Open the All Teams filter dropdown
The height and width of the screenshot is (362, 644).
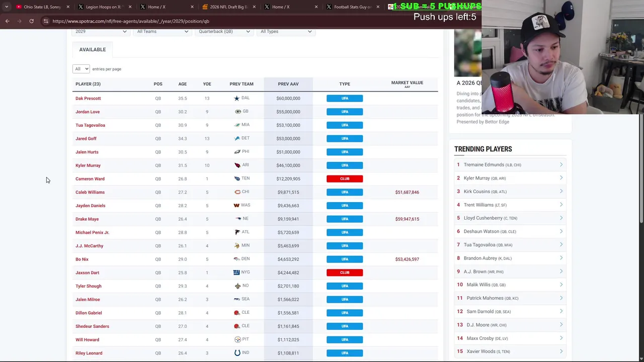[162, 31]
